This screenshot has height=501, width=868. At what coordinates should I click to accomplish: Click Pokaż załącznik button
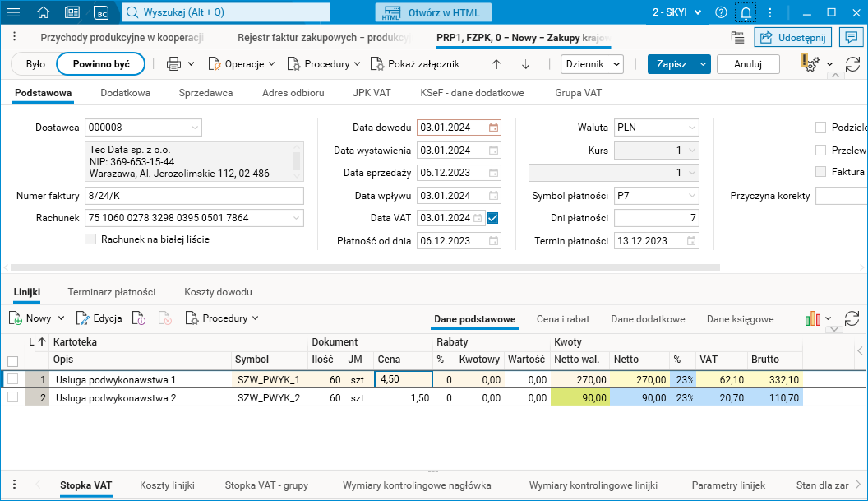415,64
